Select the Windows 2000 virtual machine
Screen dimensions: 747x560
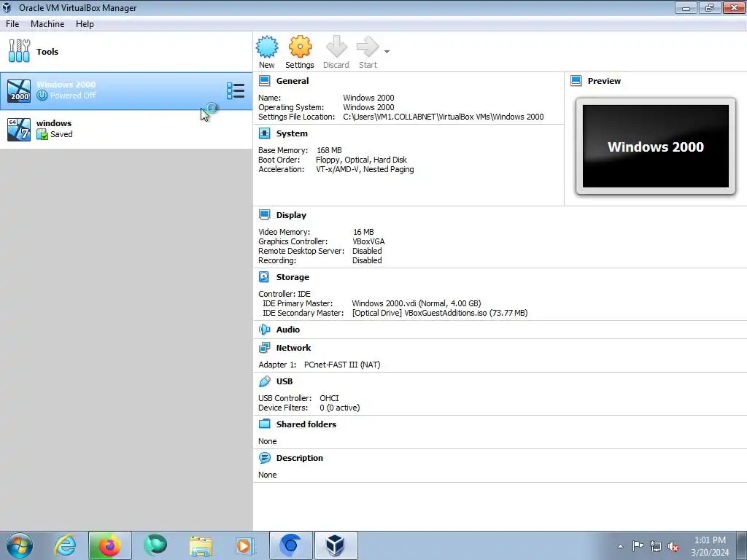126,91
